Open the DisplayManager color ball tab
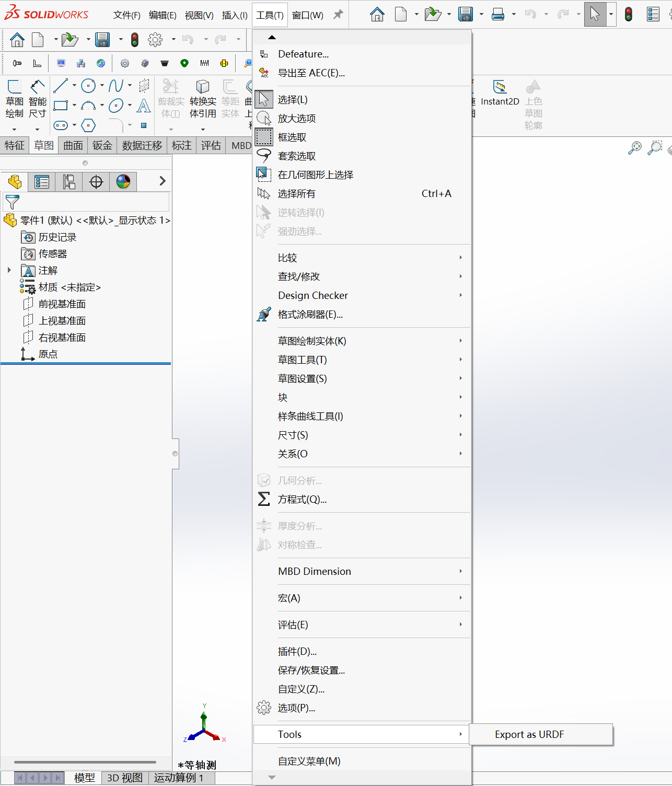The height and width of the screenshot is (786, 672). tap(123, 182)
